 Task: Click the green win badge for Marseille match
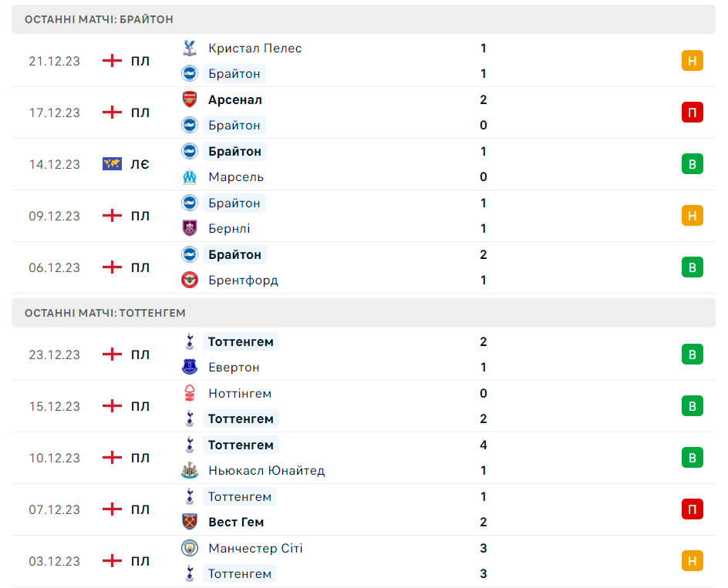point(692,164)
